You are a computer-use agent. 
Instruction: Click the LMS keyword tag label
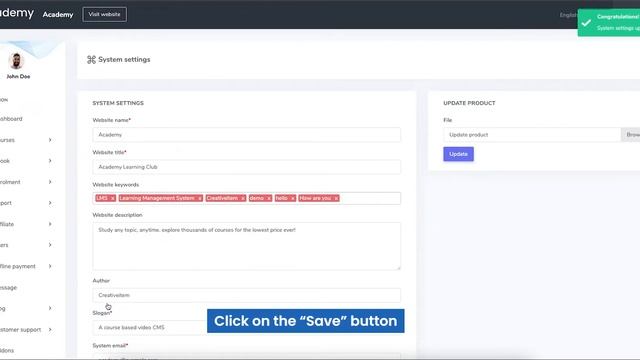tap(102, 198)
